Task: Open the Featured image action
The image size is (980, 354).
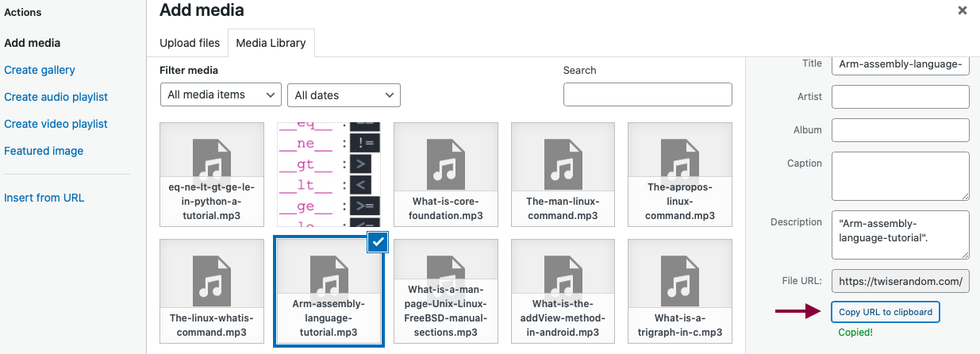Action: tap(44, 151)
